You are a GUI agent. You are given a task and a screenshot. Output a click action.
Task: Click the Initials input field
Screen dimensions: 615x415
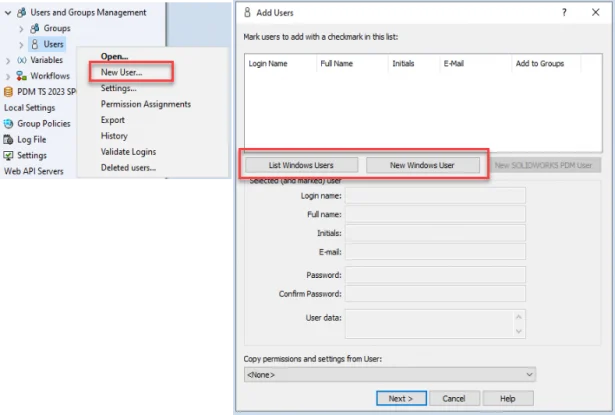(x=435, y=233)
